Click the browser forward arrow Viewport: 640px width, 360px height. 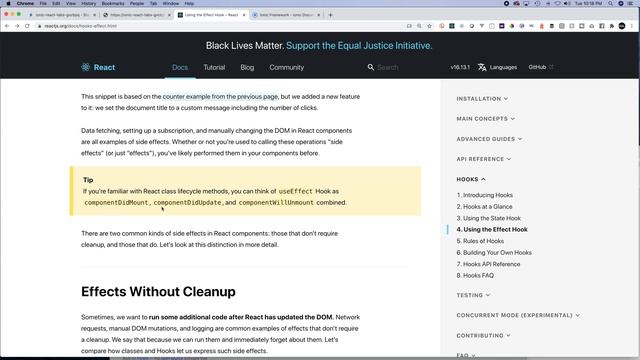[x=17, y=26]
